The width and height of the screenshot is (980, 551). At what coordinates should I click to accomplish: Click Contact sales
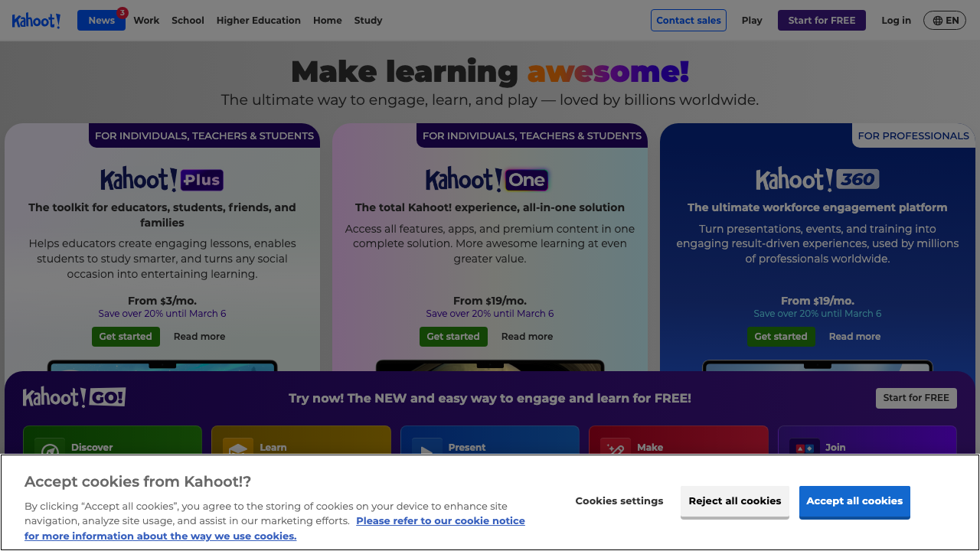point(688,20)
